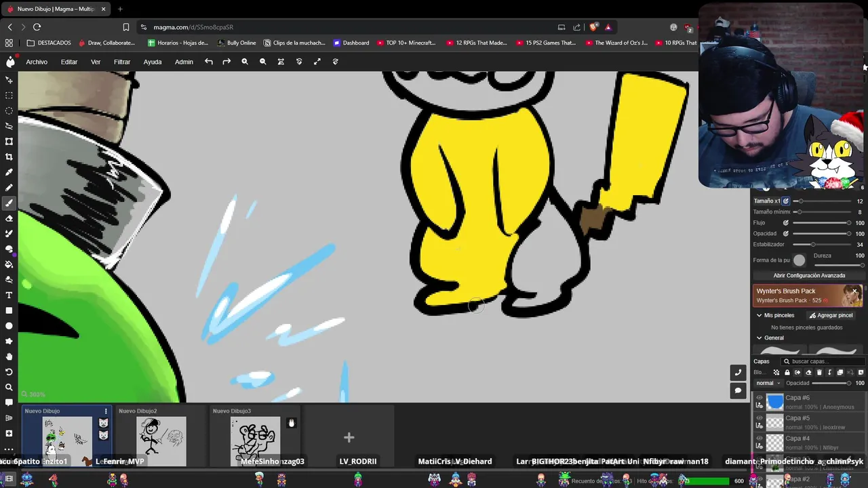Viewport: 868px width, 488px height.
Task: Click the redo arrow in top toolbar
Action: coord(226,62)
